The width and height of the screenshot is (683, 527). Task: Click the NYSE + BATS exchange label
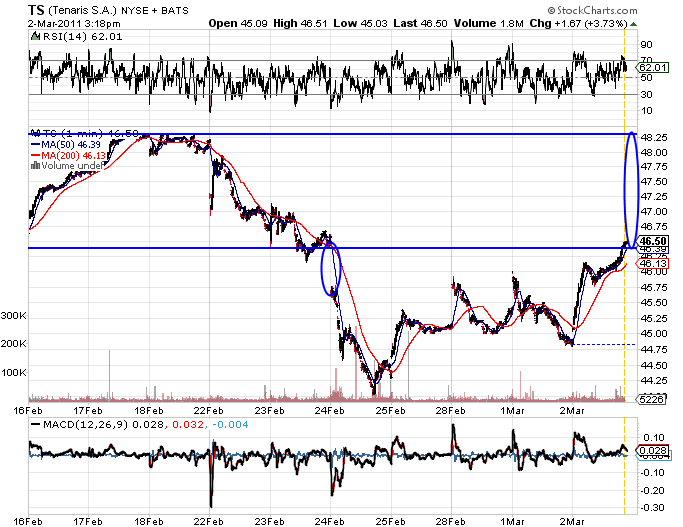[x=155, y=10]
